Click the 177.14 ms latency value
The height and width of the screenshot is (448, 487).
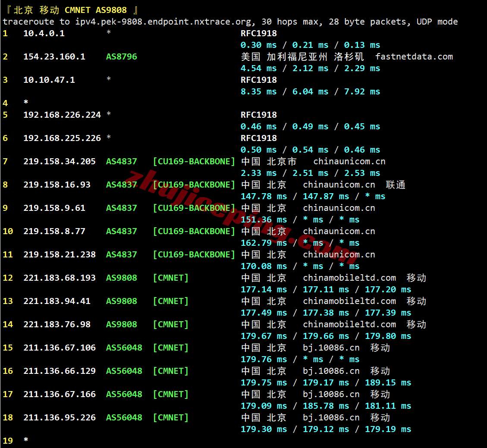point(264,290)
